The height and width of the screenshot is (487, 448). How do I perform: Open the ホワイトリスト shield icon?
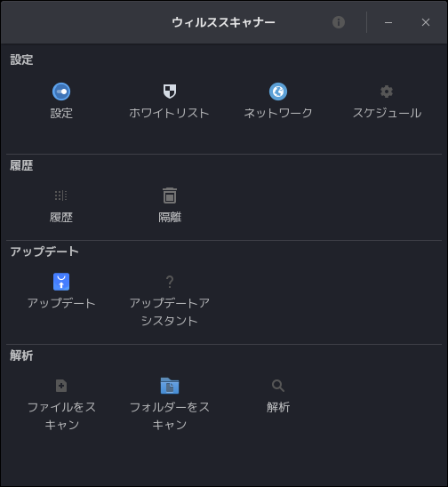170,92
